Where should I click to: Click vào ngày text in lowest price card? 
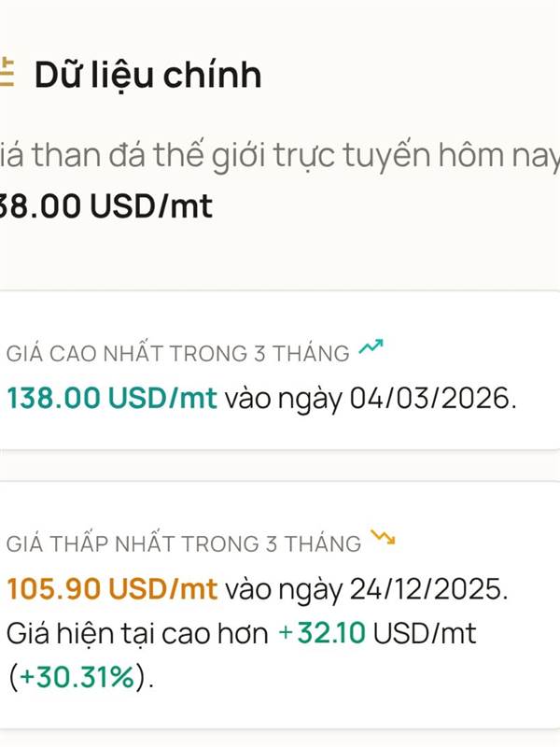pos(283,589)
